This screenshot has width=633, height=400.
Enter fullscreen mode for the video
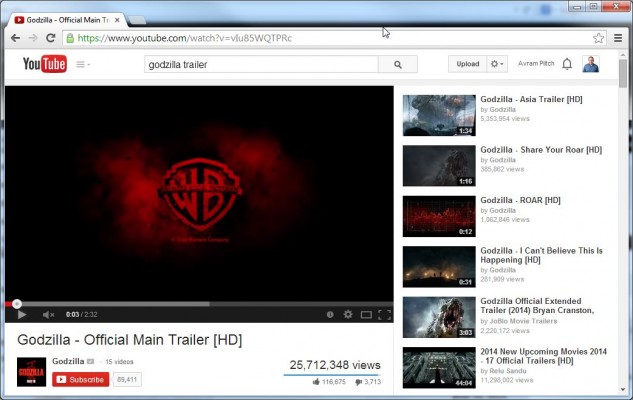coord(384,315)
